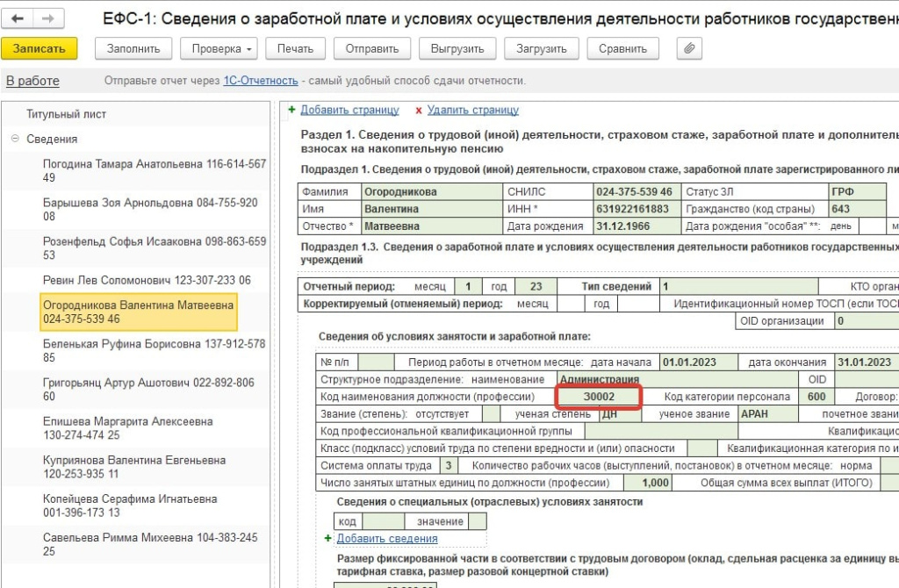Viewport: 899px width, 588px height.
Task: Click the Выгрузить button
Action: click(x=458, y=48)
